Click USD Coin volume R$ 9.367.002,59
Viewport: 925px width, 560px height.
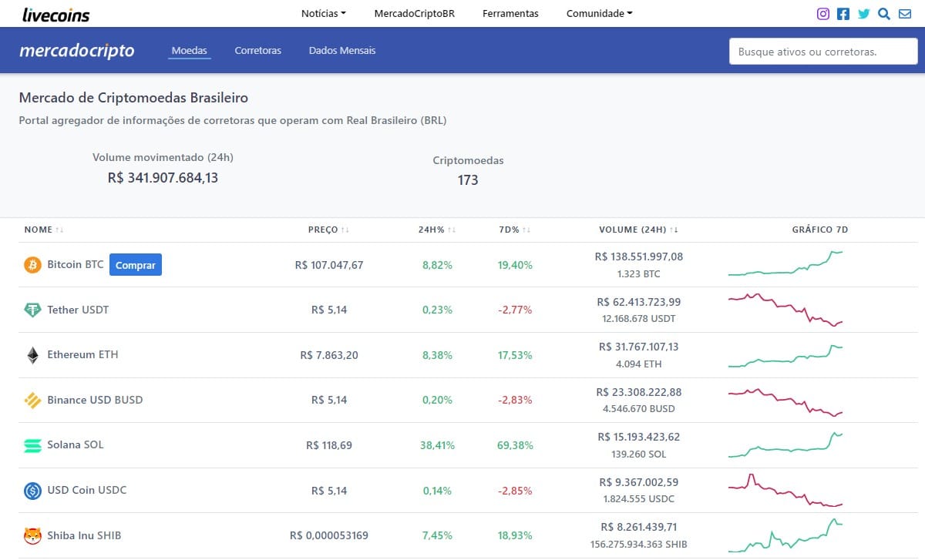639,482
